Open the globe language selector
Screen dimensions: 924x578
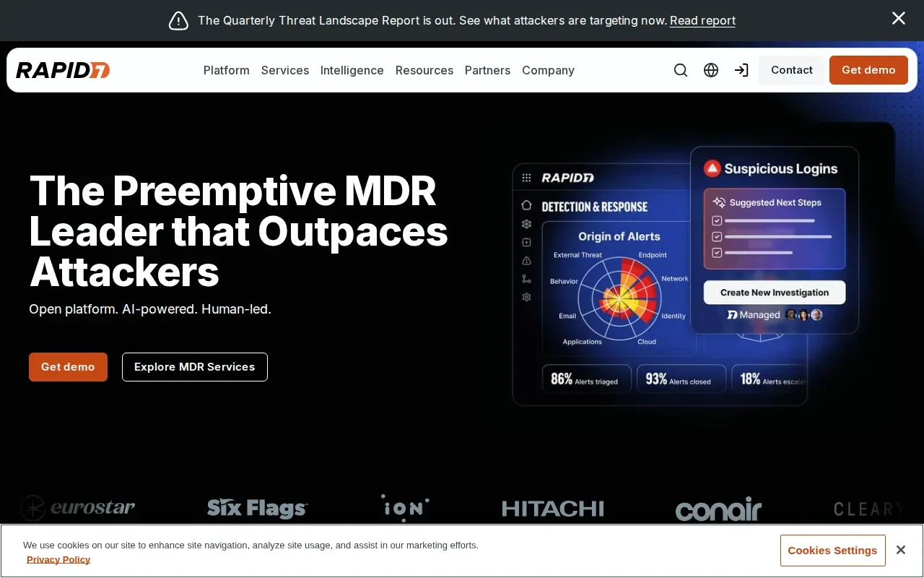click(711, 70)
